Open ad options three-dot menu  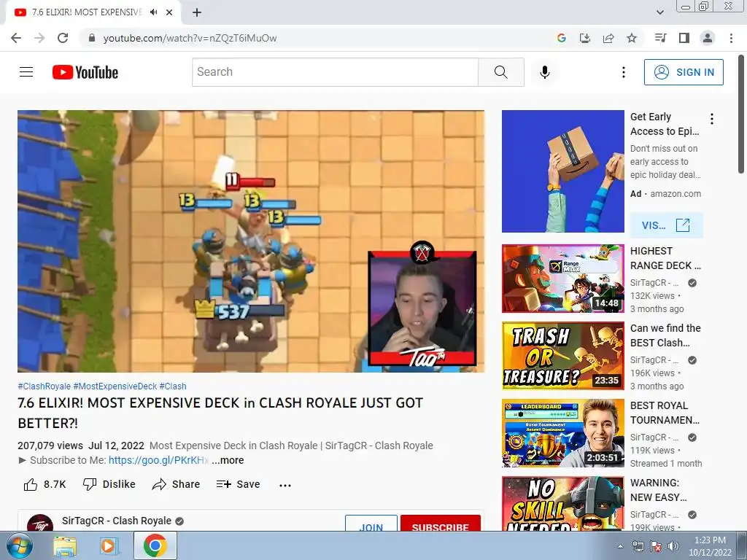(x=712, y=119)
